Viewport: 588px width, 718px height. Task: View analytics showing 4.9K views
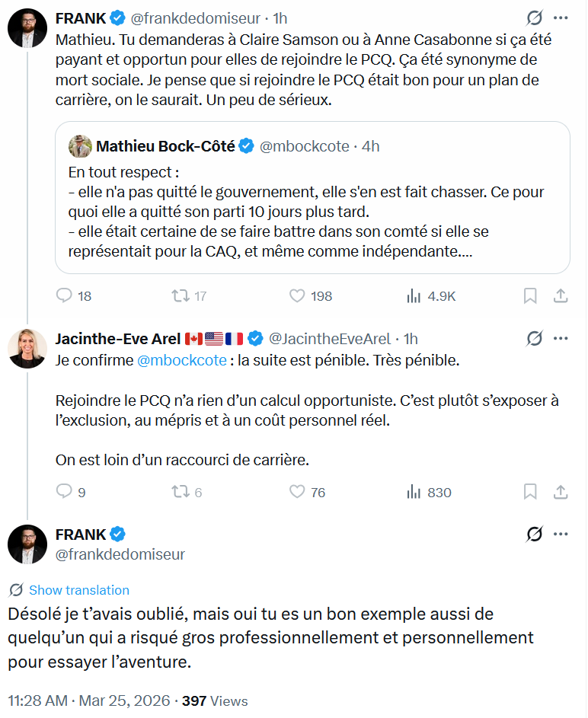coord(414,295)
